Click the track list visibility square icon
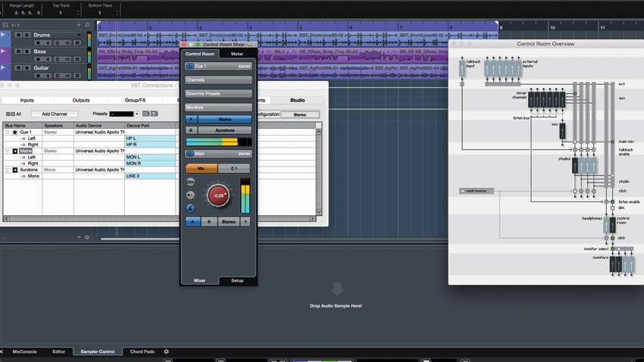 click(5, 25)
